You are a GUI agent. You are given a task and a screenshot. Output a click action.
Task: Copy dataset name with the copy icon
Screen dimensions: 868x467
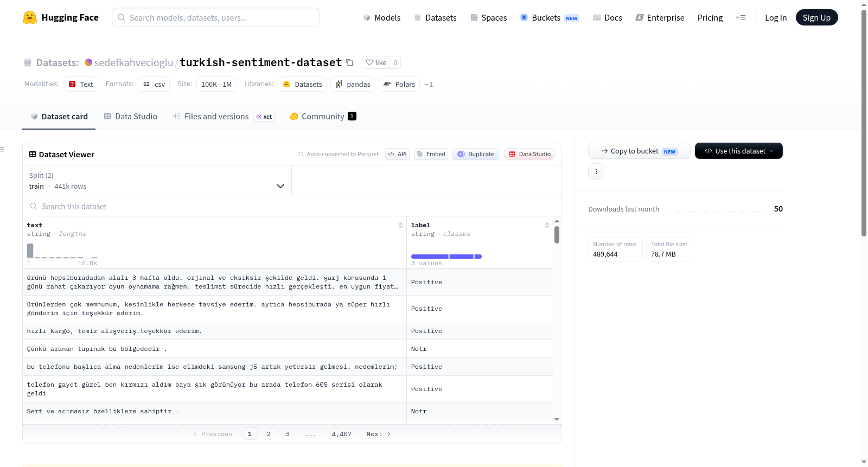tap(349, 62)
